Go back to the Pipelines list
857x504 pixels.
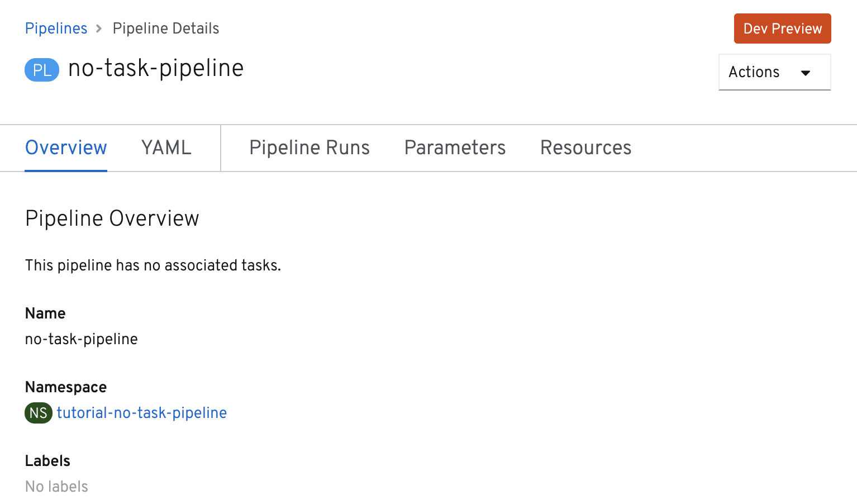[x=56, y=28]
